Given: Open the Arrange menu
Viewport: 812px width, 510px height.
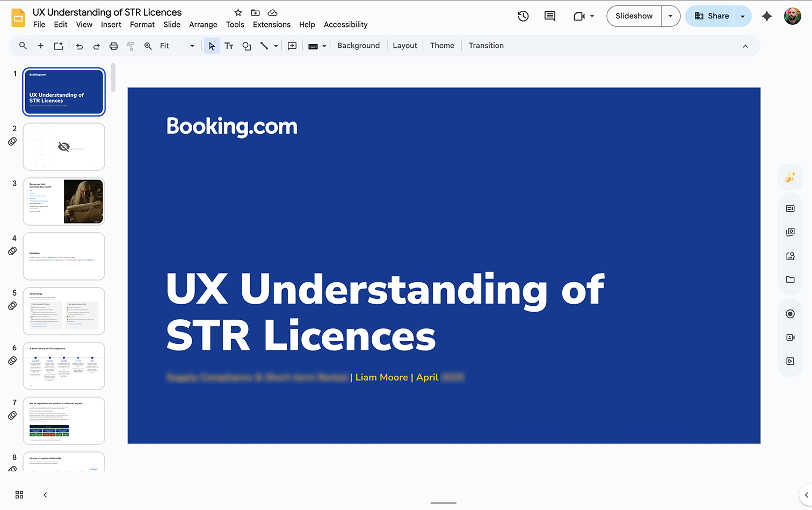Looking at the screenshot, I should tap(203, 24).
